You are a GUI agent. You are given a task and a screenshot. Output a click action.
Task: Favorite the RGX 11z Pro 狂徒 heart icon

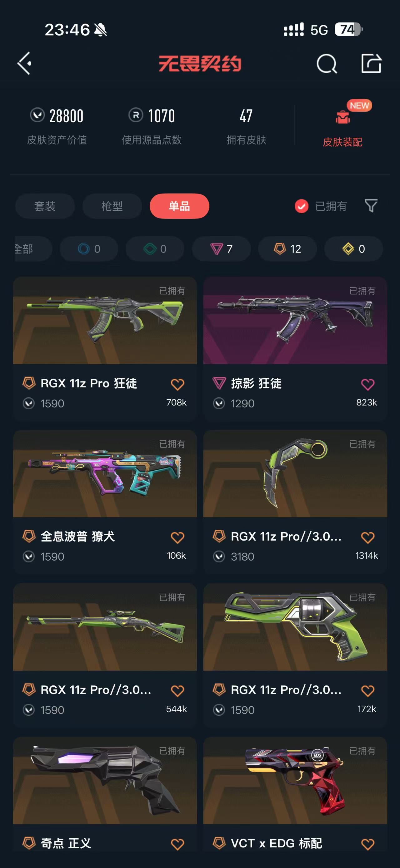pyautogui.click(x=177, y=385)
